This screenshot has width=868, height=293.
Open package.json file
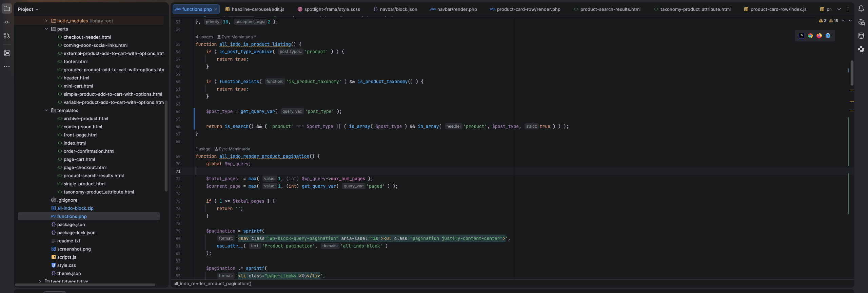(x=71, y=224)
